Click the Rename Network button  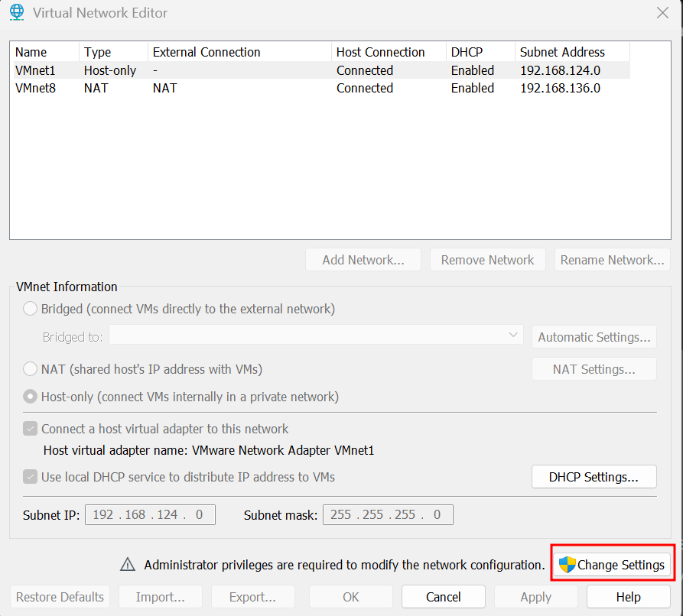(x=612, y=260)
